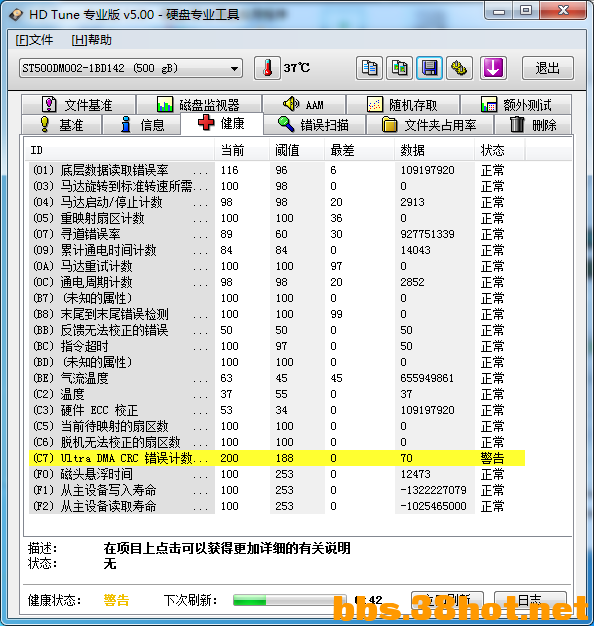
Task: Select row (0C) 通电周期计数
Action: 277,282
